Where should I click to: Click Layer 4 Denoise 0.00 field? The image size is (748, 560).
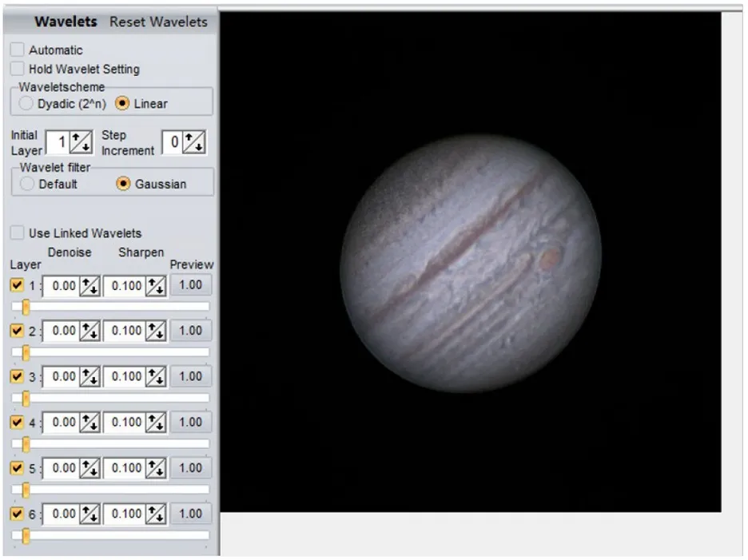61,423
